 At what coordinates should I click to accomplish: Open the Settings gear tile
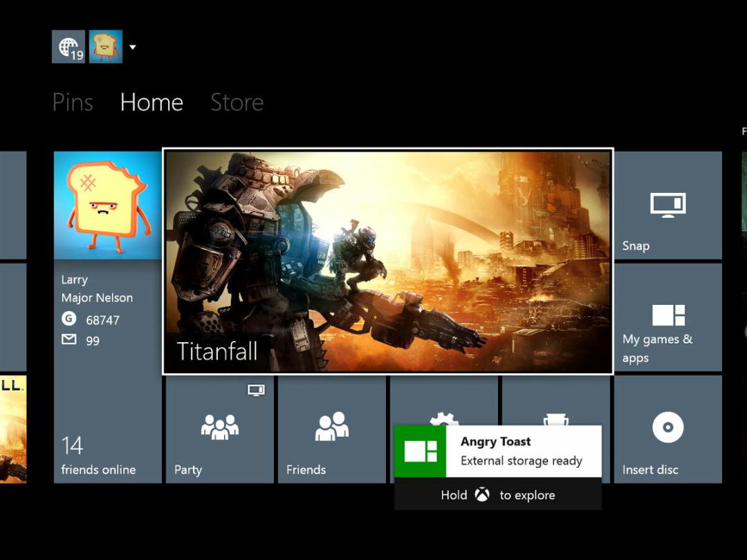(x=444, y=401)
